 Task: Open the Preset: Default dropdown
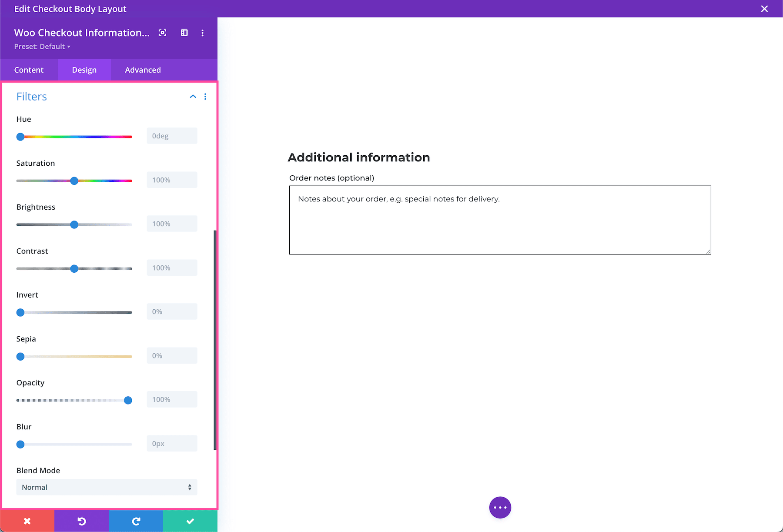point(42,47)
